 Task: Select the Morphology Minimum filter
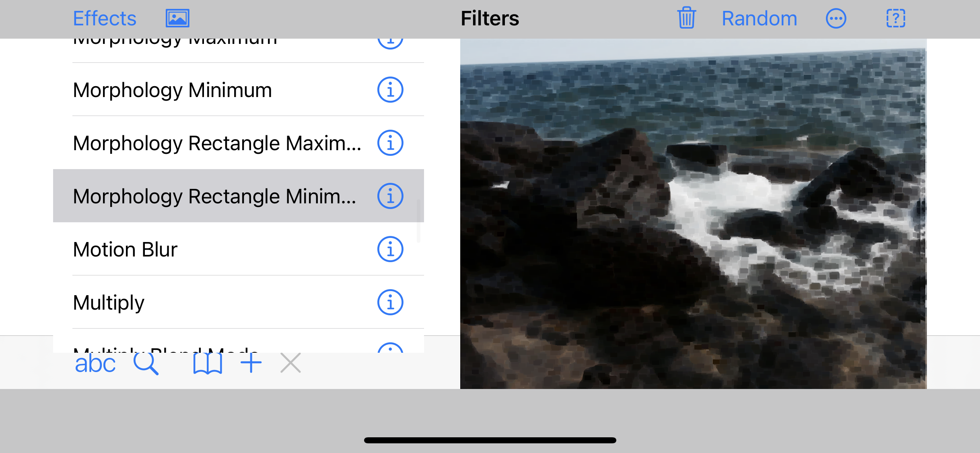coord(172,90)
